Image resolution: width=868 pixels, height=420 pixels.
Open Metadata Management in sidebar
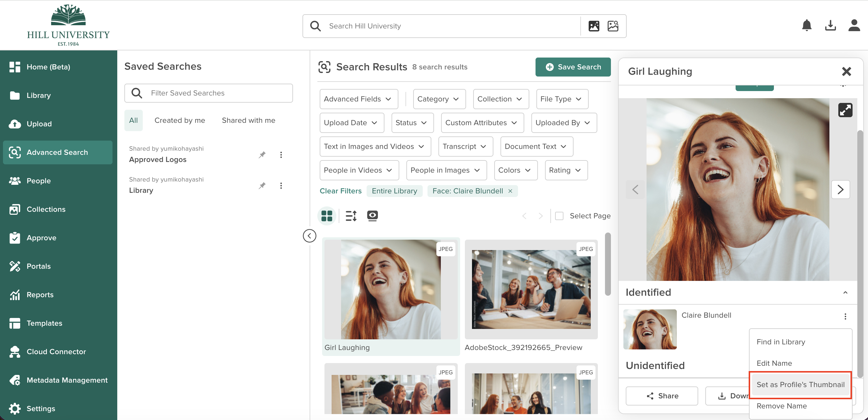click(58, 380)
